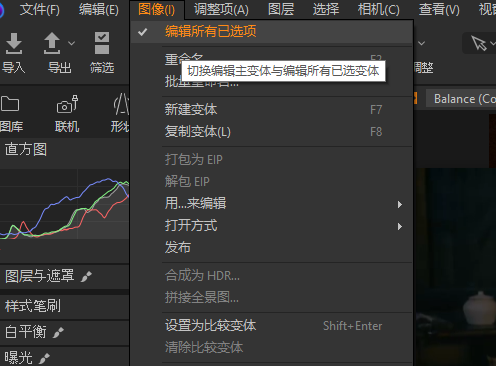Click the Culling (筛选) toolbar icon
This screenshot has height=366, width=496.
[x=102, y=43]
